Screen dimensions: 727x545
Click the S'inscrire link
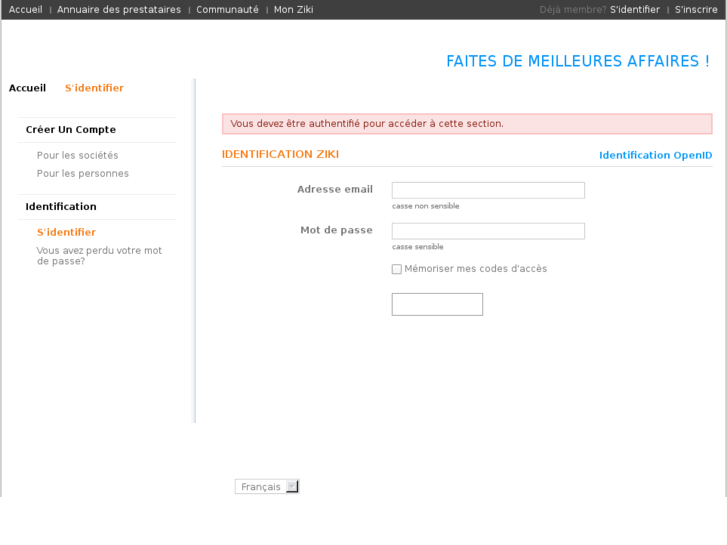[x=696, y=9]
